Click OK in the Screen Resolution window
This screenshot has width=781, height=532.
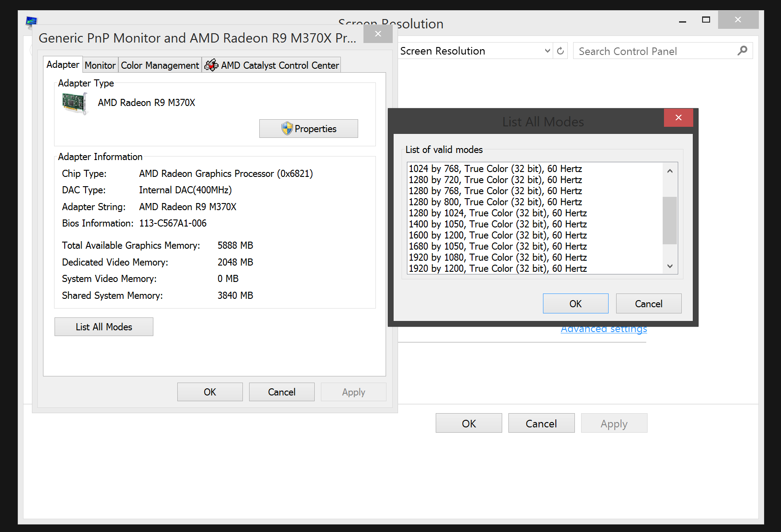tap(469, 423)
